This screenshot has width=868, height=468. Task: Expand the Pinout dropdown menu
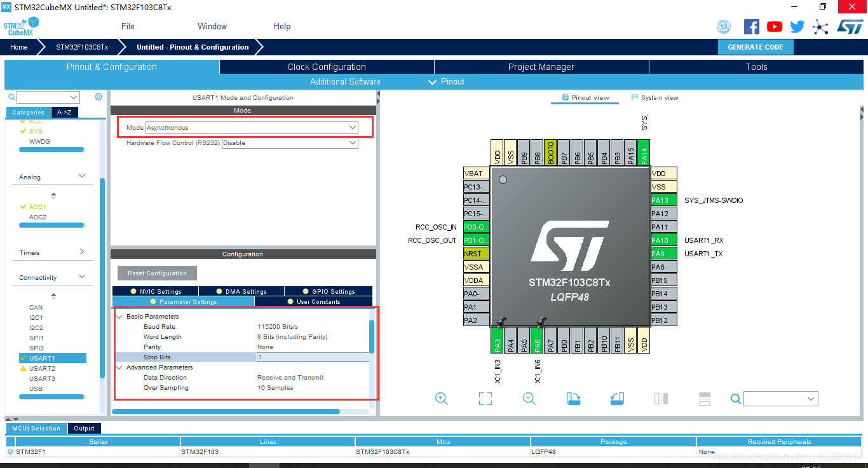click(446, 81)
